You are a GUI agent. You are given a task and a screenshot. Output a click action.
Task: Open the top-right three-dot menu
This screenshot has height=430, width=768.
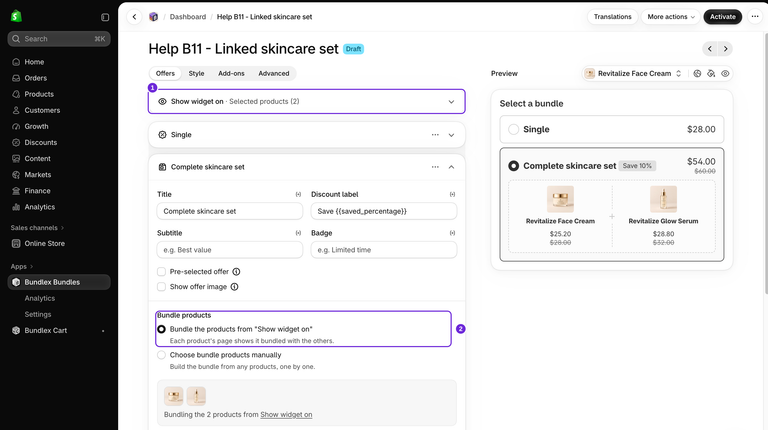point(755,17)
